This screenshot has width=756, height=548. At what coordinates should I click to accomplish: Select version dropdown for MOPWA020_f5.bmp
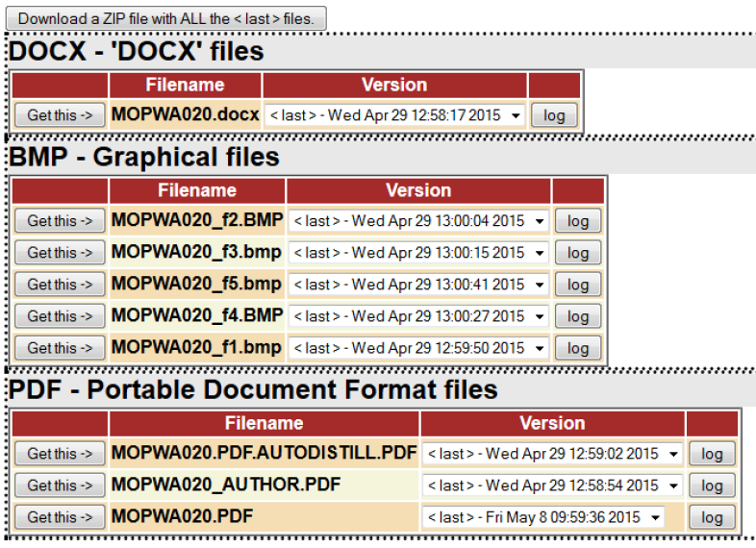pyautogui.click(x=418, y=285)
